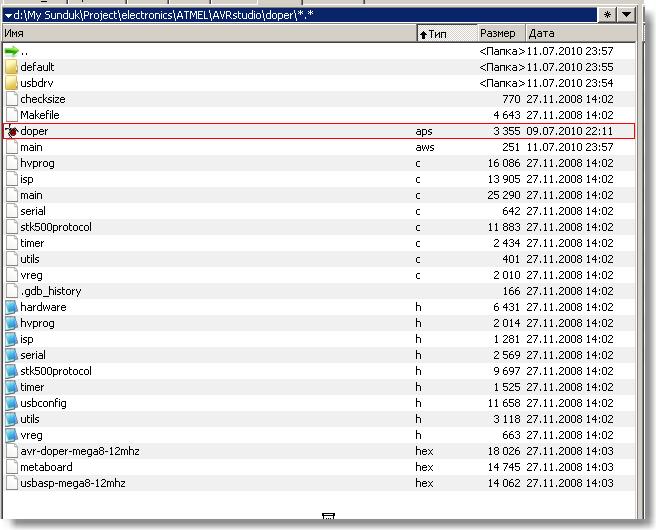Select the main aws file
Viewport: 656px width, 530px height.
[31, 147]
